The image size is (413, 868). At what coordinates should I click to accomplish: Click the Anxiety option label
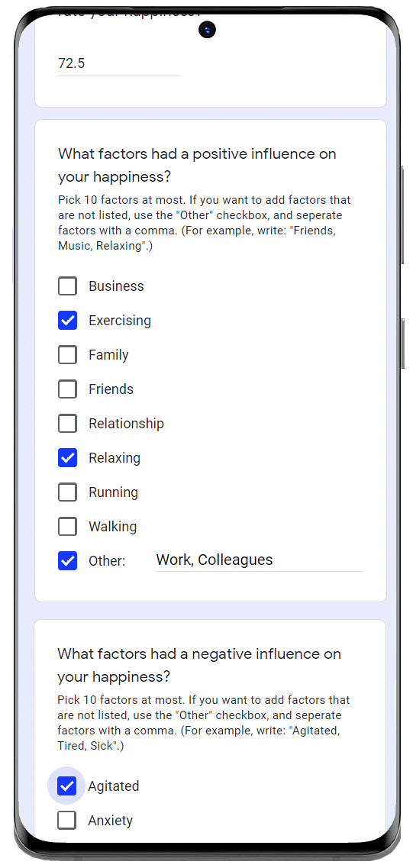(110, 821)
